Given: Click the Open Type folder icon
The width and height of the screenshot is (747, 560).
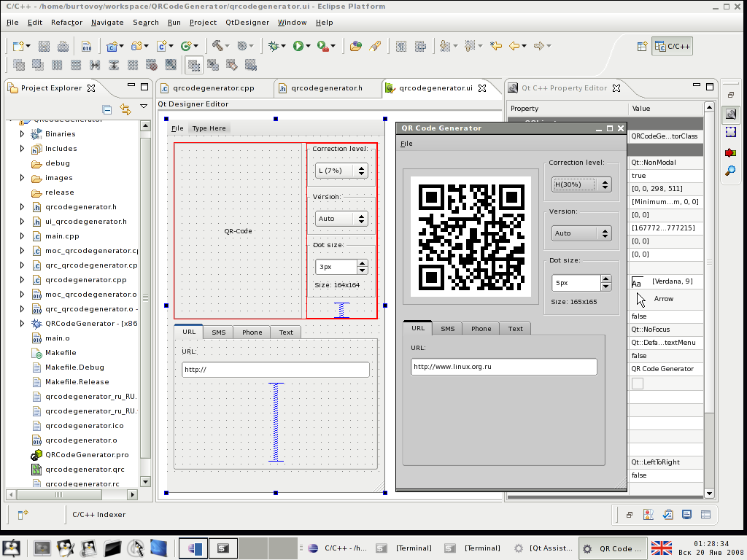Looking at the screenshot, I should point(355,46).
